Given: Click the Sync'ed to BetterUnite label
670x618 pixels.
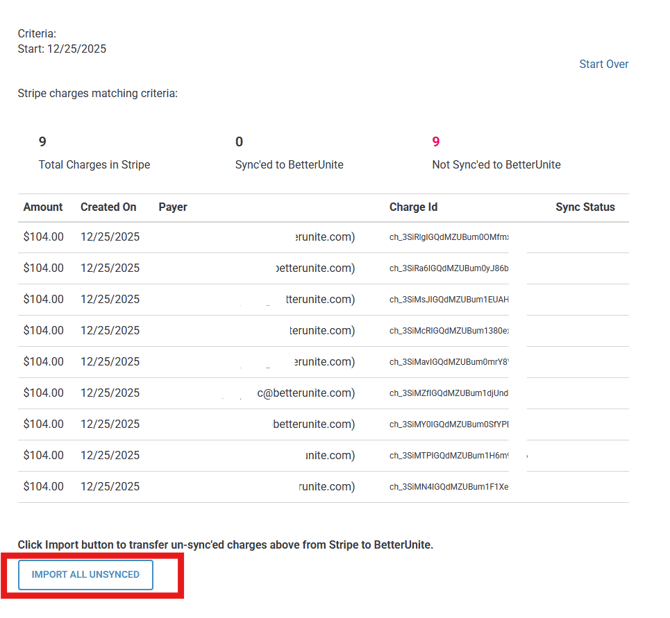Looking at the screenshot, I should point(289,165).
